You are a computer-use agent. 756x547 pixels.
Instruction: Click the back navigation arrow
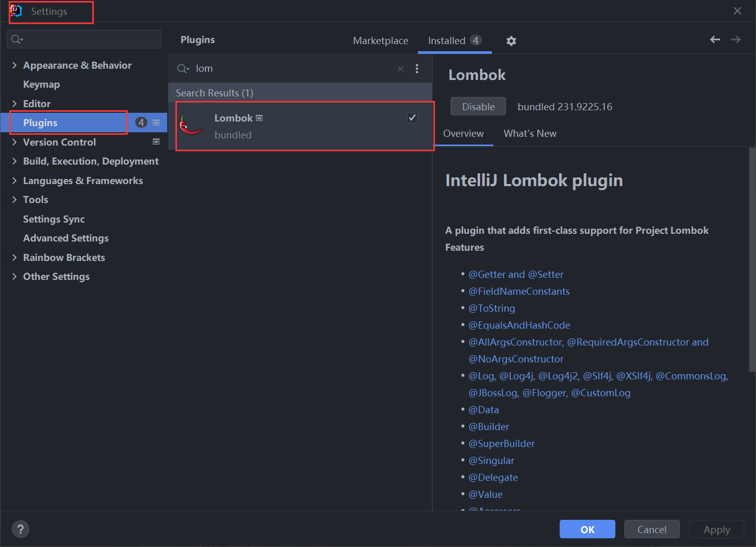(x=715, y=39)
